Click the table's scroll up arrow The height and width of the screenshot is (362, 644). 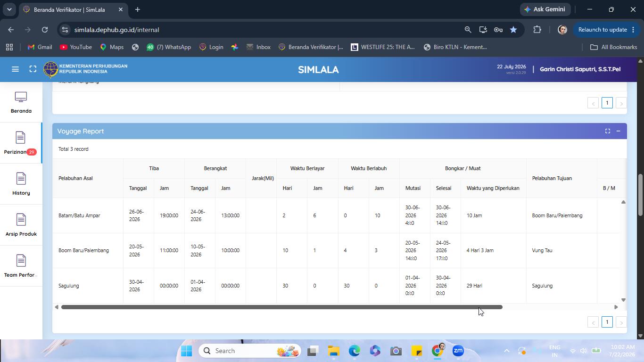[623, 202]
